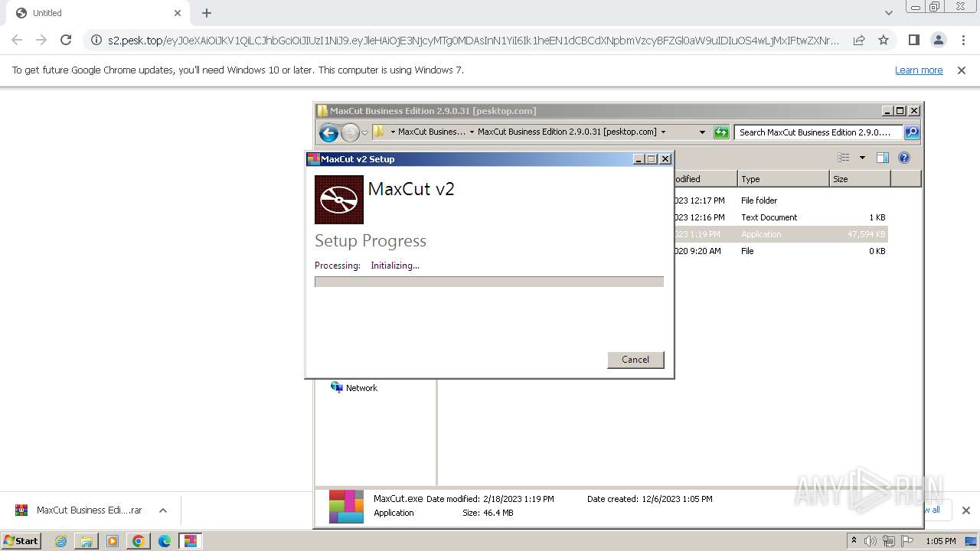Close the downloads bar
Screen dimensions: 980x551
tap(965, 510)
